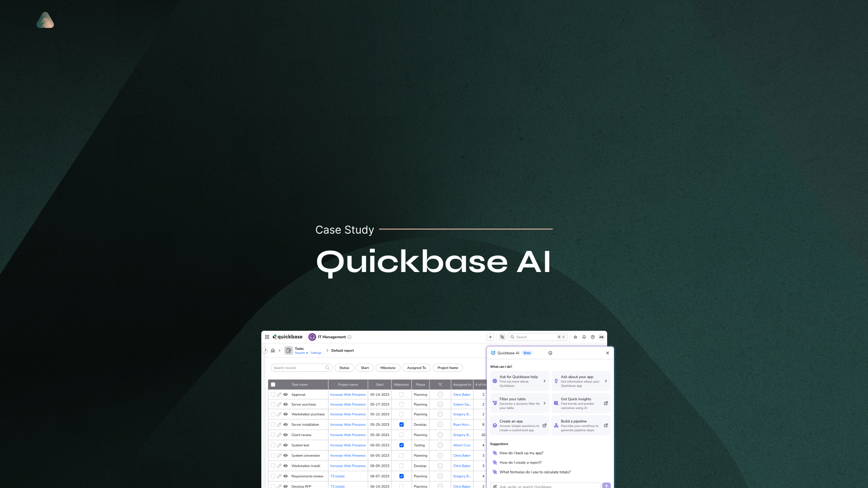Open the Reports menu under Tasks
Screen dimensions: 868x488
pos(301,353)
